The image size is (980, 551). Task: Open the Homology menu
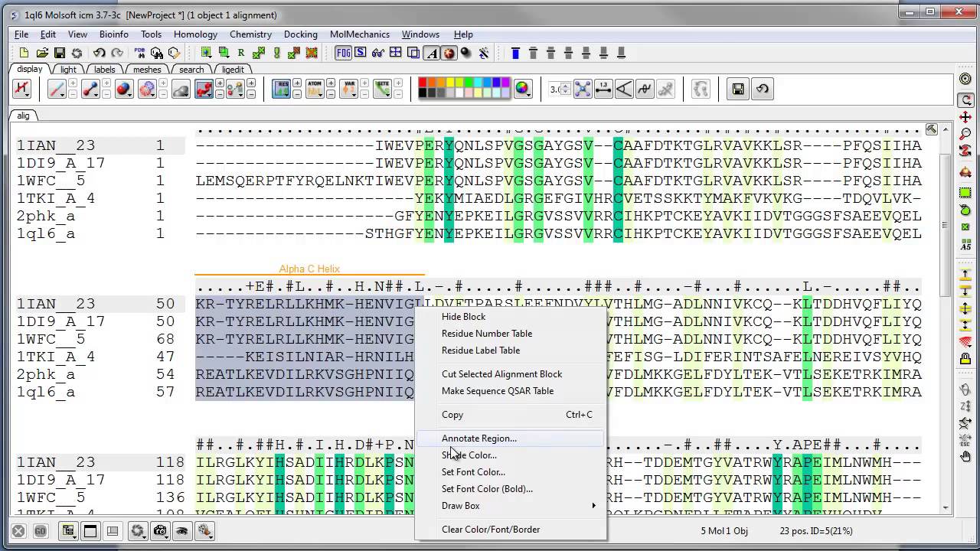point(195,34)
